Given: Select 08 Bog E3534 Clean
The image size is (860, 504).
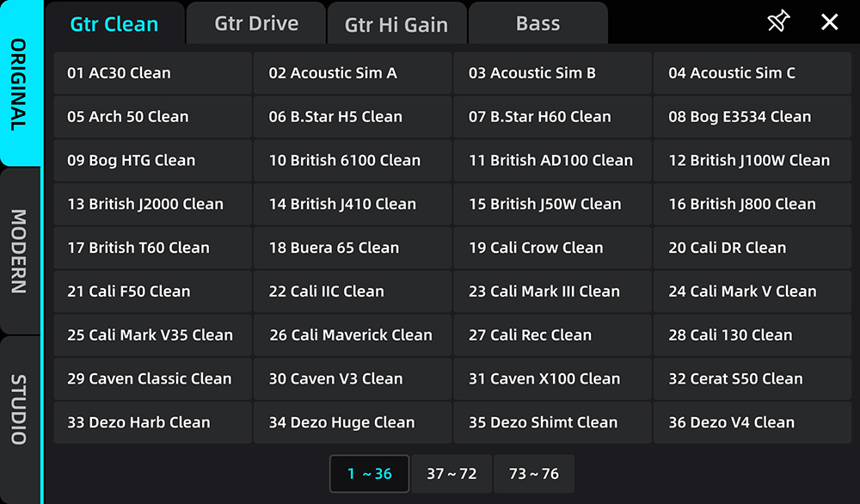Looking at the screenshot, I should (x=752, y=117).
